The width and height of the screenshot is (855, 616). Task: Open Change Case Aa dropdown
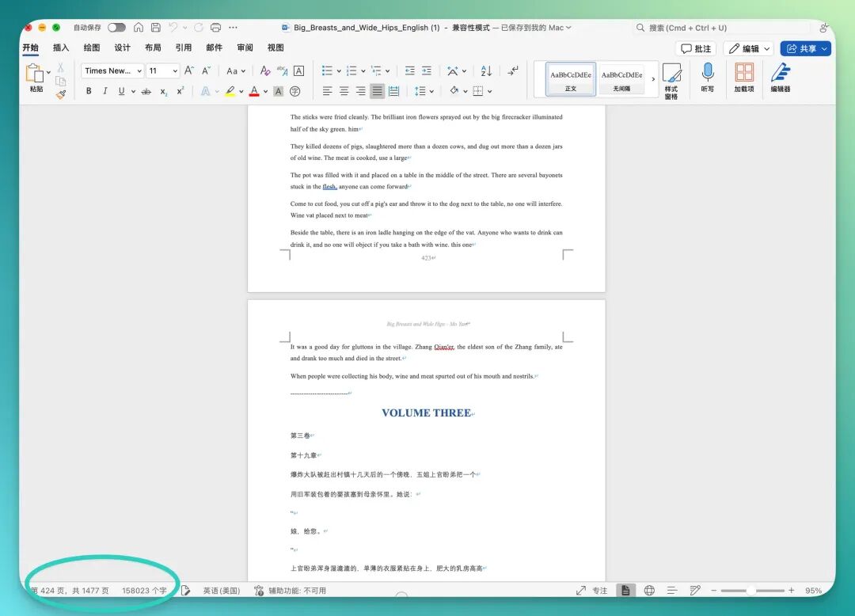[x=236, y=71]
